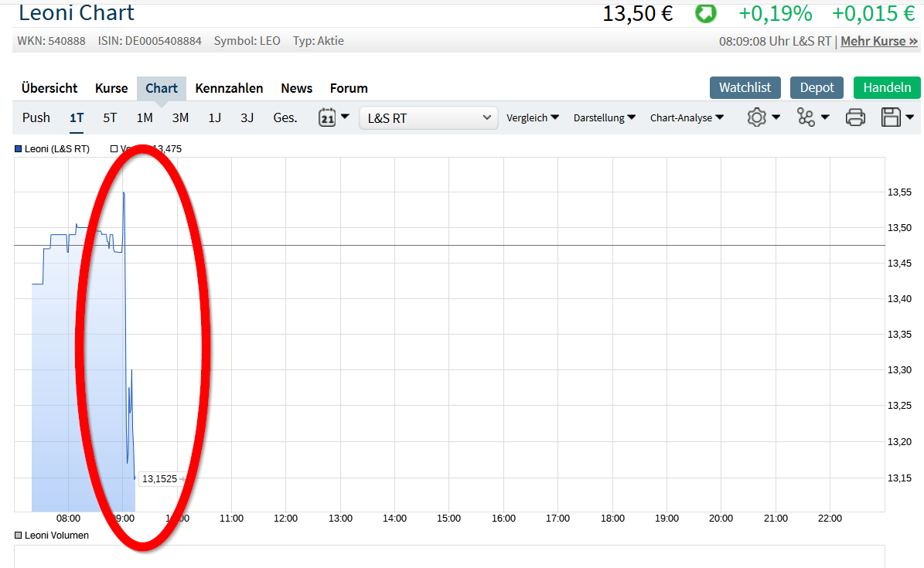Select the 3M timeframe
The height and width of the screenshot is (568, 924).
[180, 117]
